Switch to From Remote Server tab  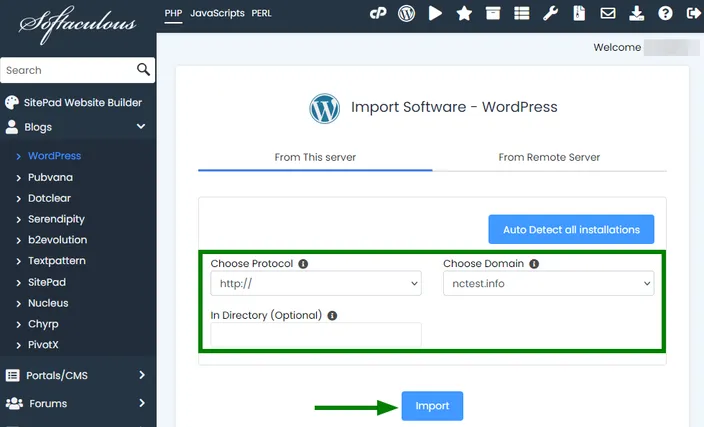point(549,157)
